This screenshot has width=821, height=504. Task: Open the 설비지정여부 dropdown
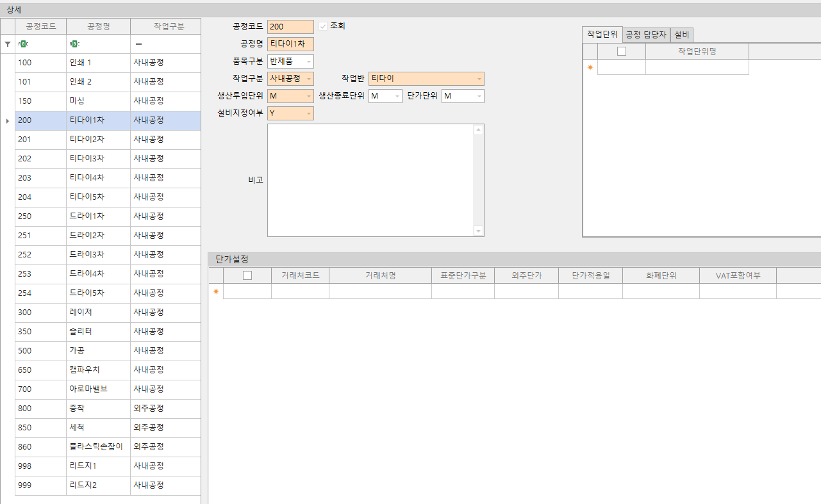308,113
